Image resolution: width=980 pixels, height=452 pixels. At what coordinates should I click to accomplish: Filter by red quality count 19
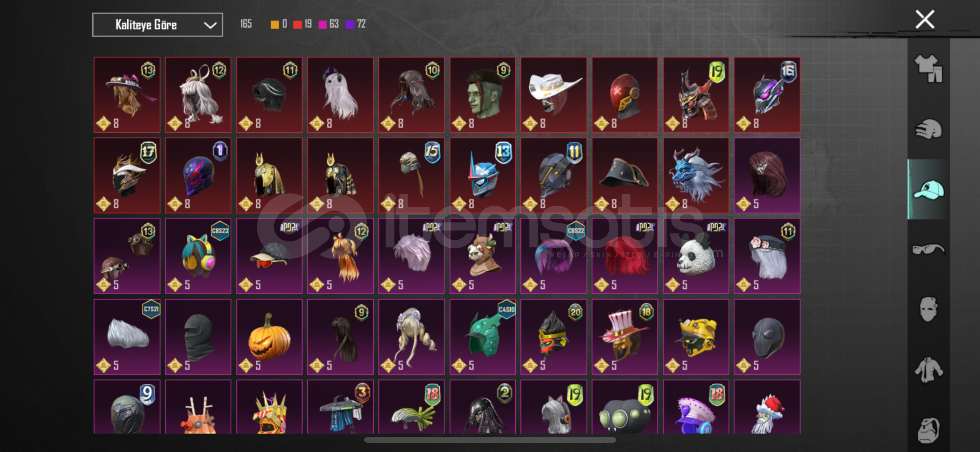coord(302,24)
